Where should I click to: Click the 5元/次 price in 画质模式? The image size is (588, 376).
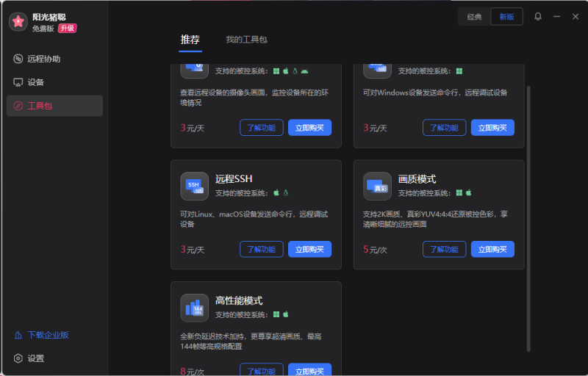(x=375, y=250)
